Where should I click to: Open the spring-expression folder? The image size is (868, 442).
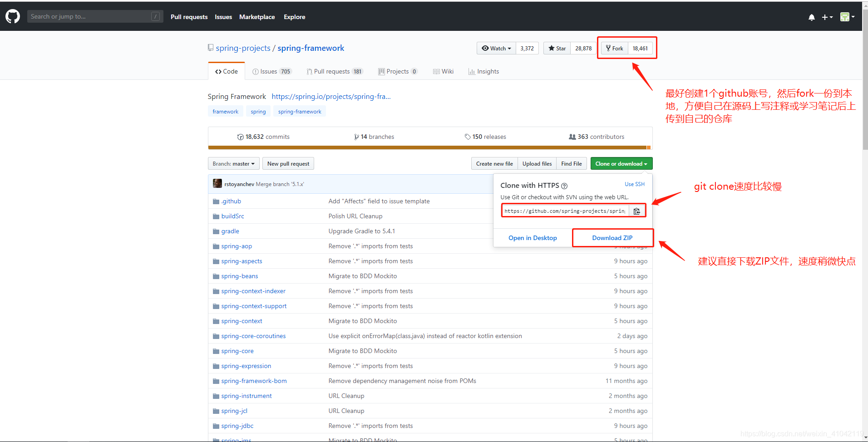point(246,366)
